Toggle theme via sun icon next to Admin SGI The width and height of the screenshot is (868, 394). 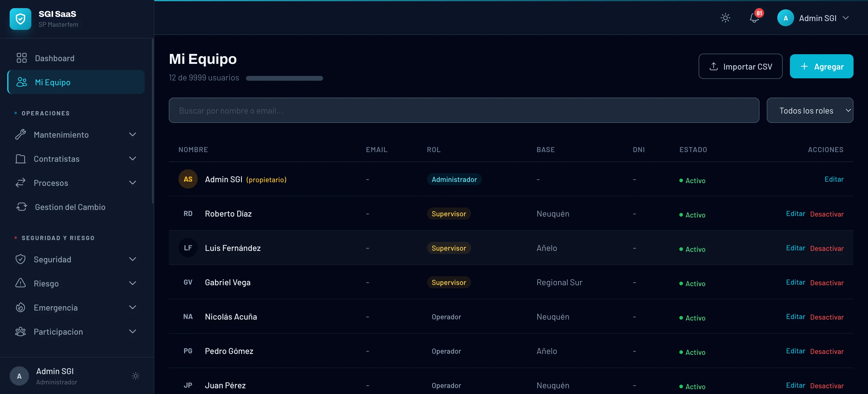(x=135, y=376)
